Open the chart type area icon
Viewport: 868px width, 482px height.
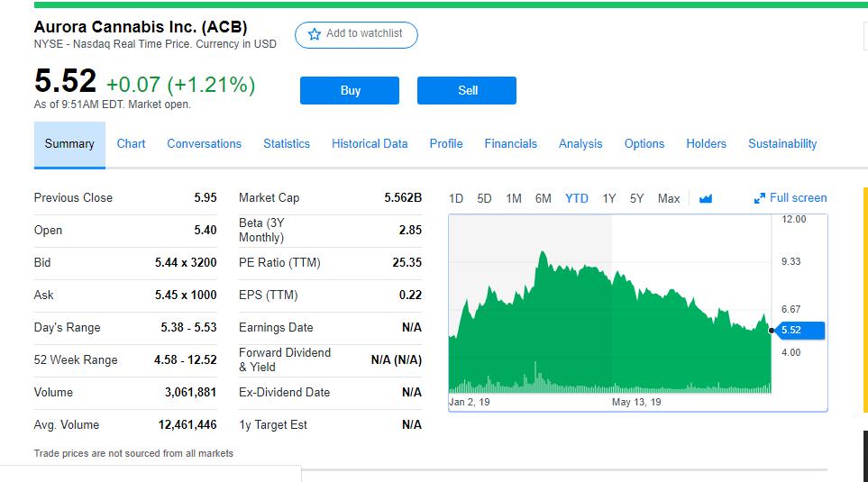pyautogui.click(x=706, y=199)
